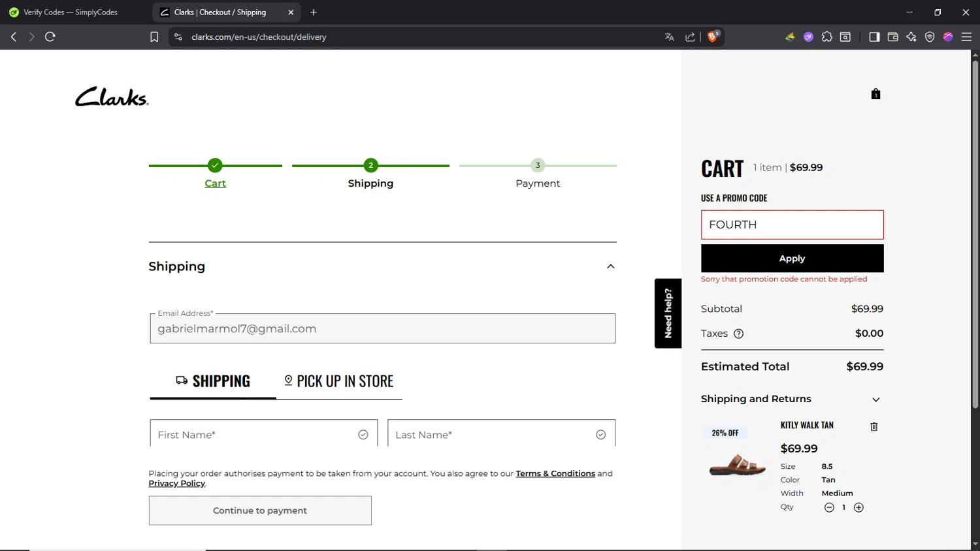The width and height of the screenshot is (980, 551).
Task: Click the media window toolbar icon
Action: pyautogui.click(x=845, y=37)
